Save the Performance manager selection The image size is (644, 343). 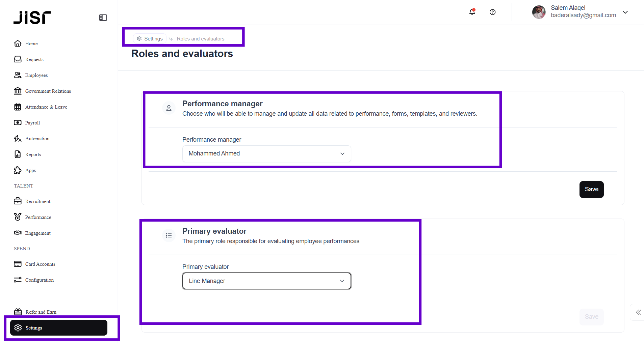point(591,190)
